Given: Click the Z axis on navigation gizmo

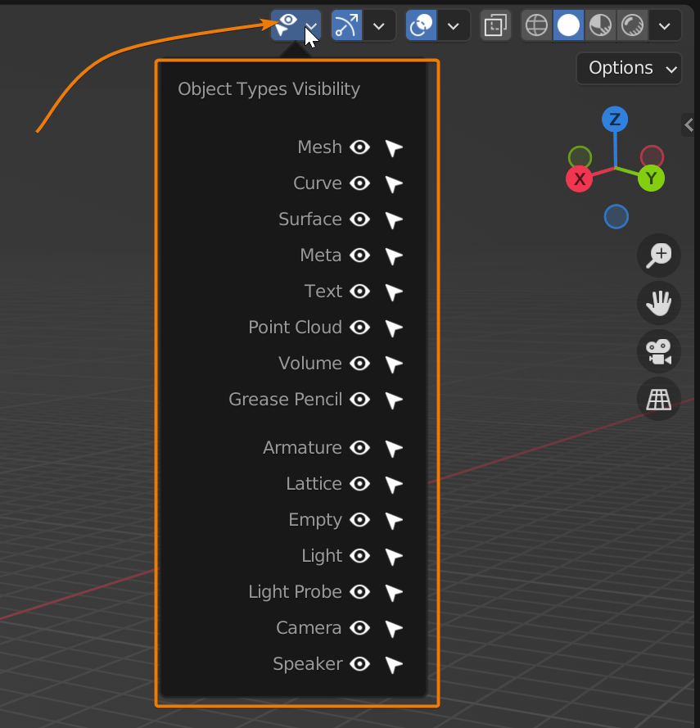Looking at the screenshot, I should tap(614, 120).
